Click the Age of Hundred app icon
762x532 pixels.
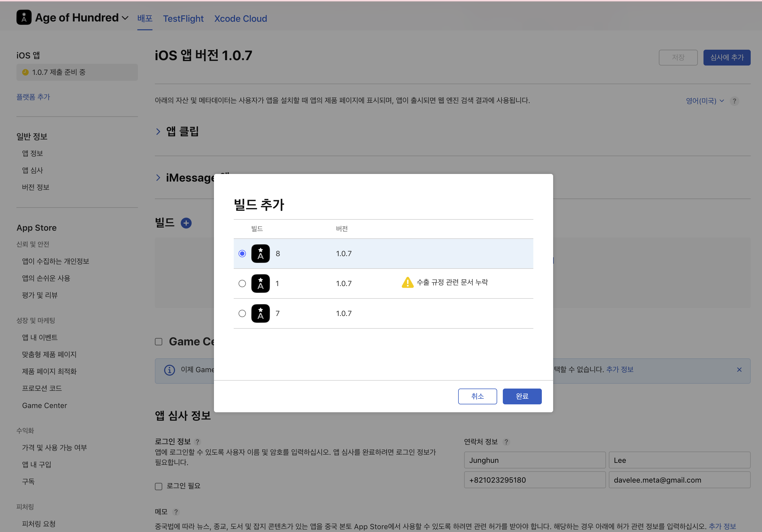(24, 17)
